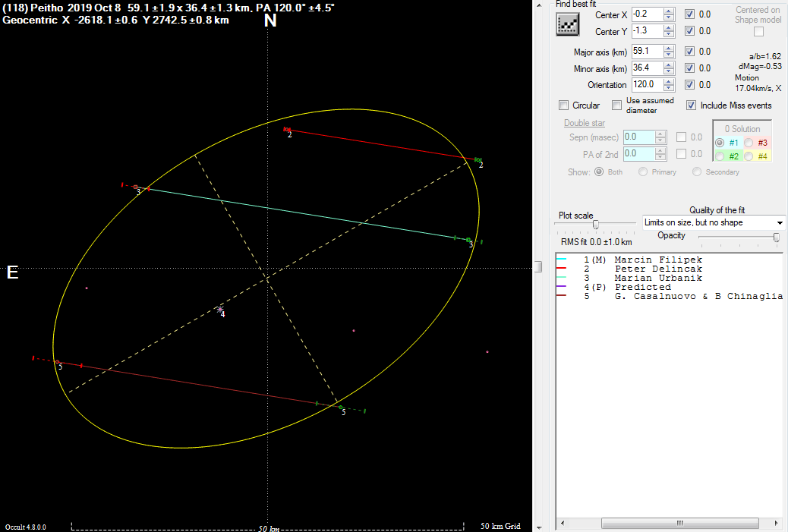Click the "Occult 4.8.0.0" version text

pos(26,527)
